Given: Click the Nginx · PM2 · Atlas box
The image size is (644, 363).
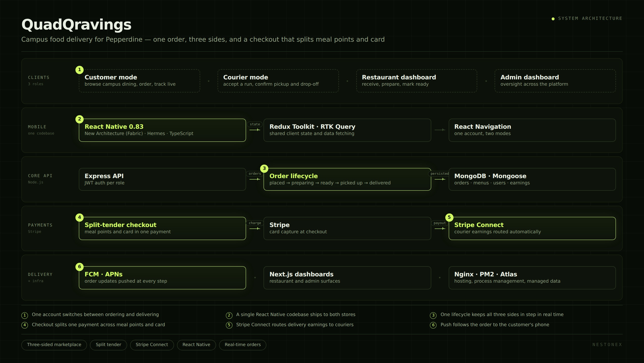Looking at the screenshot, I should (x=532, y=278).
